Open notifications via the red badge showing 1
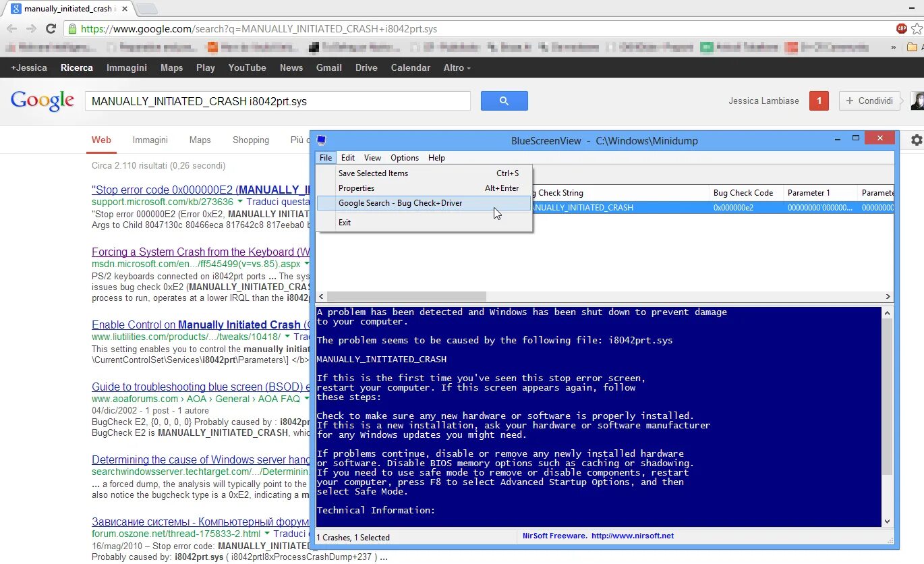This screenshot has height=564, width=924. (x=819, y=100)
